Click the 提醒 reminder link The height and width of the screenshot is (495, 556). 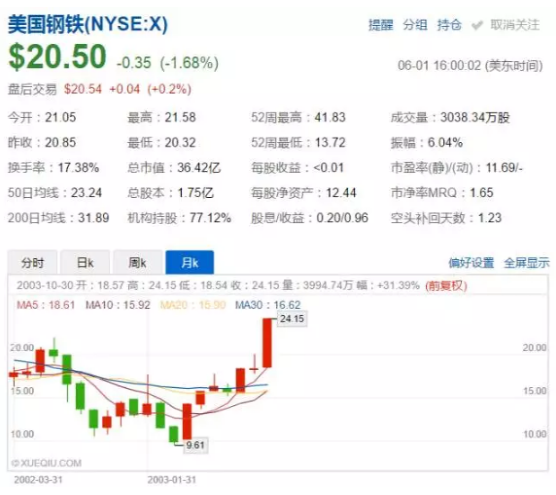(381, 25)
